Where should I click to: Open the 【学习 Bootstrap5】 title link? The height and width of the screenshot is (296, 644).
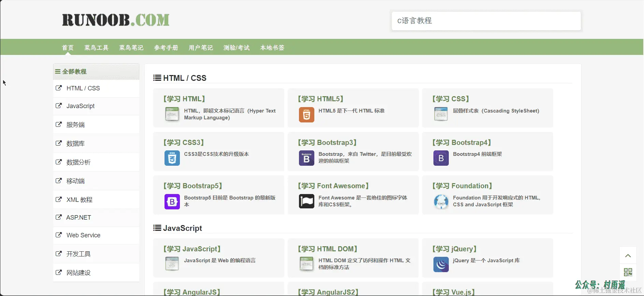(x=193, y=186)
